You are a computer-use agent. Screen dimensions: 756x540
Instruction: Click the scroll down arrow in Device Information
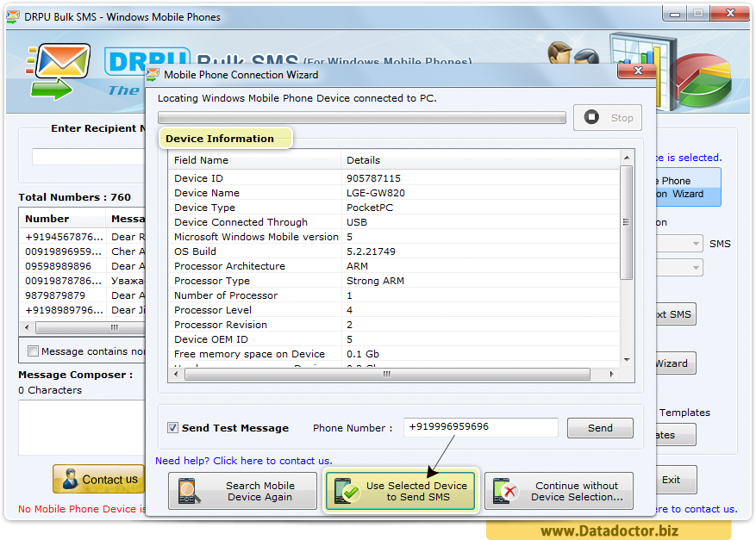click(627, 360)
